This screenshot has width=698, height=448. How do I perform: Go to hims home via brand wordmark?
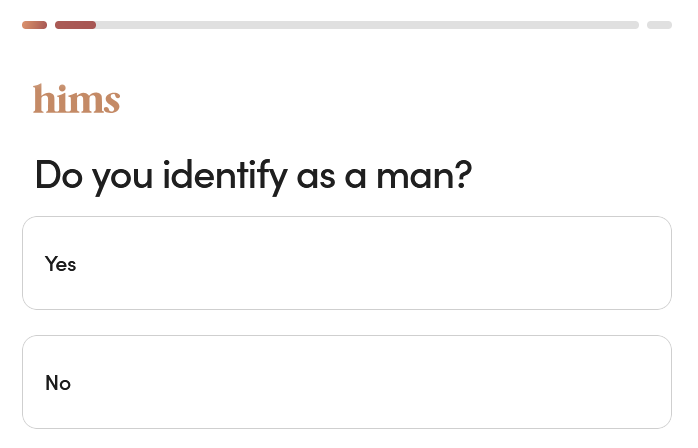[76, 99]
